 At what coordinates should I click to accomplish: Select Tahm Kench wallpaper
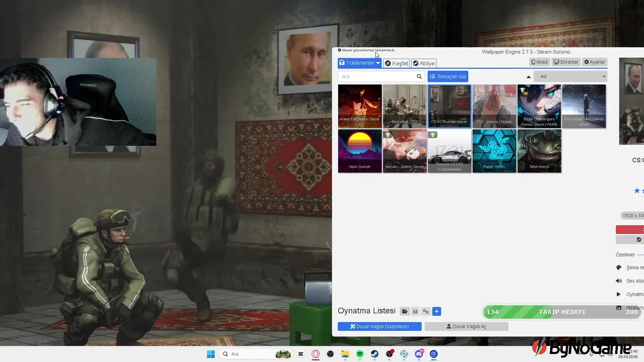[539, 151]
